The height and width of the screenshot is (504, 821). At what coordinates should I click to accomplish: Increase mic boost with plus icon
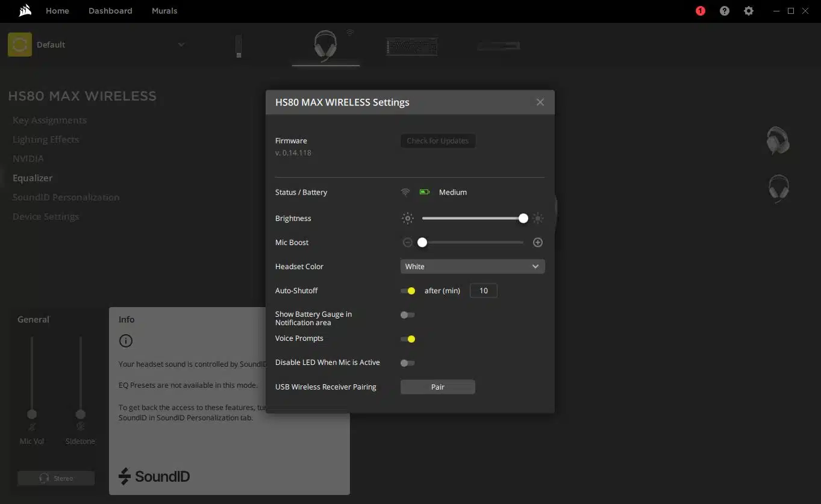(538, 242)
